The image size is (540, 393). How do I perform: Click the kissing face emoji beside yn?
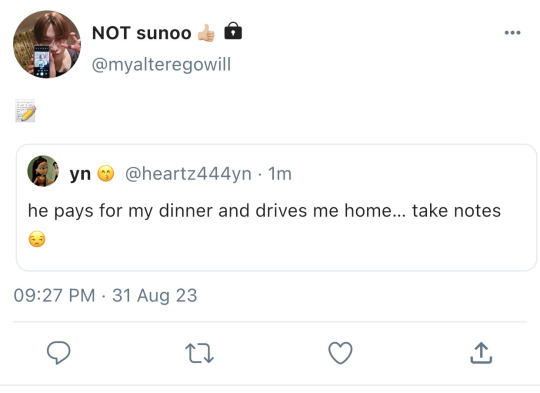106,174
